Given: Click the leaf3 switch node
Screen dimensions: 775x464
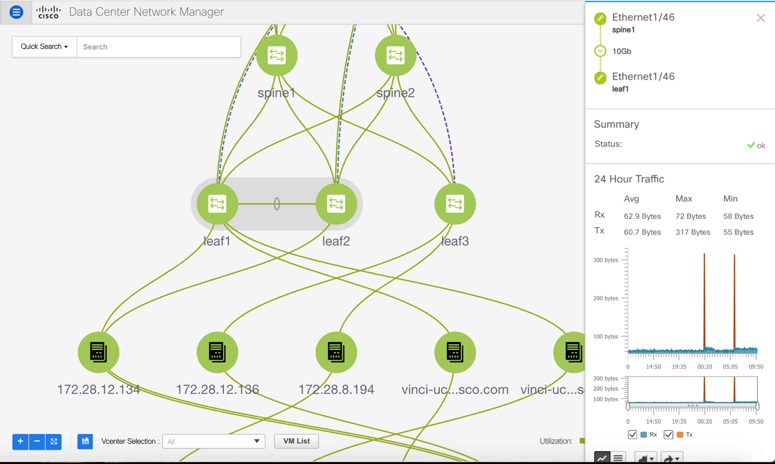Looking at the screenshot, I should [455, 204].
